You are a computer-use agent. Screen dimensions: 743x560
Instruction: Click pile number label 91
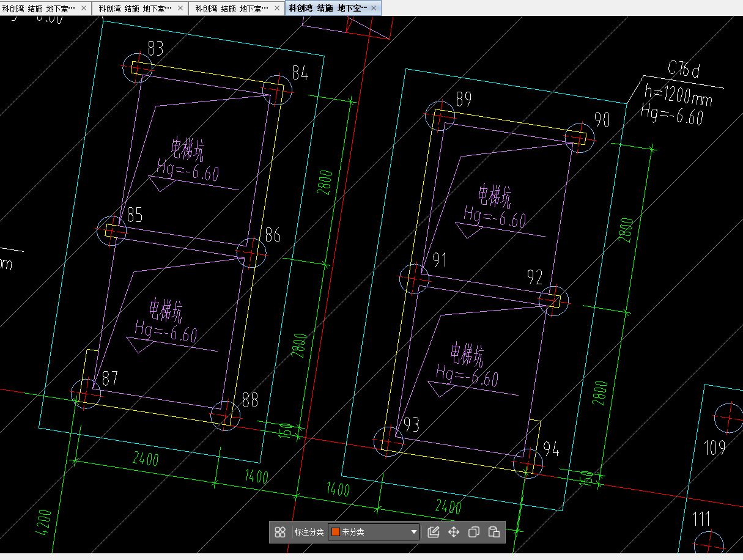pyautogui.click(x=440, y=260)
